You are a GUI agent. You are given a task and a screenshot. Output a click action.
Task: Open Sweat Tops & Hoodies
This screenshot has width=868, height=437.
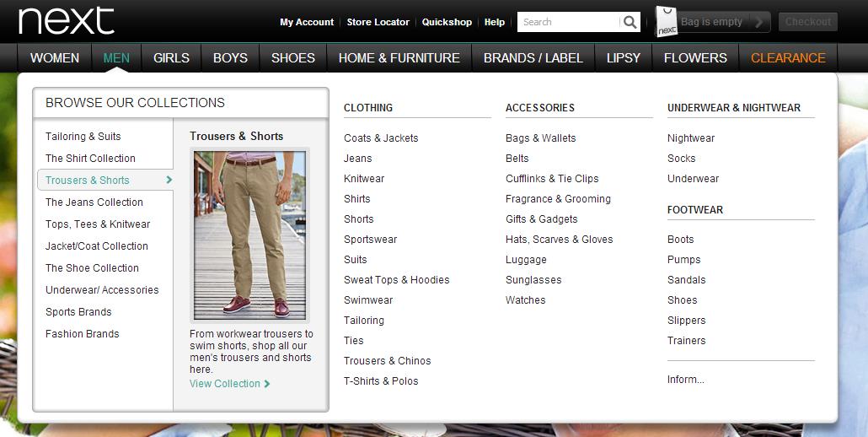(x=396, y=280)
